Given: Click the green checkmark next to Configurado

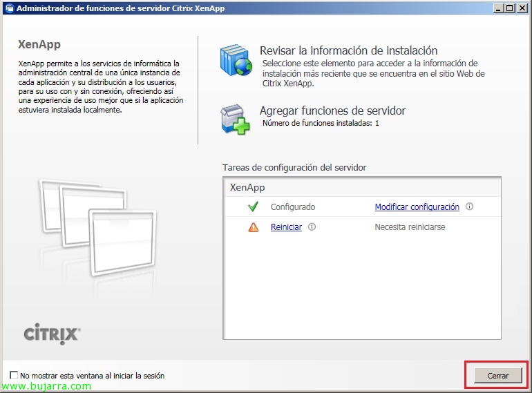Looking at the screenshot, I should click(x=253, y=207).
